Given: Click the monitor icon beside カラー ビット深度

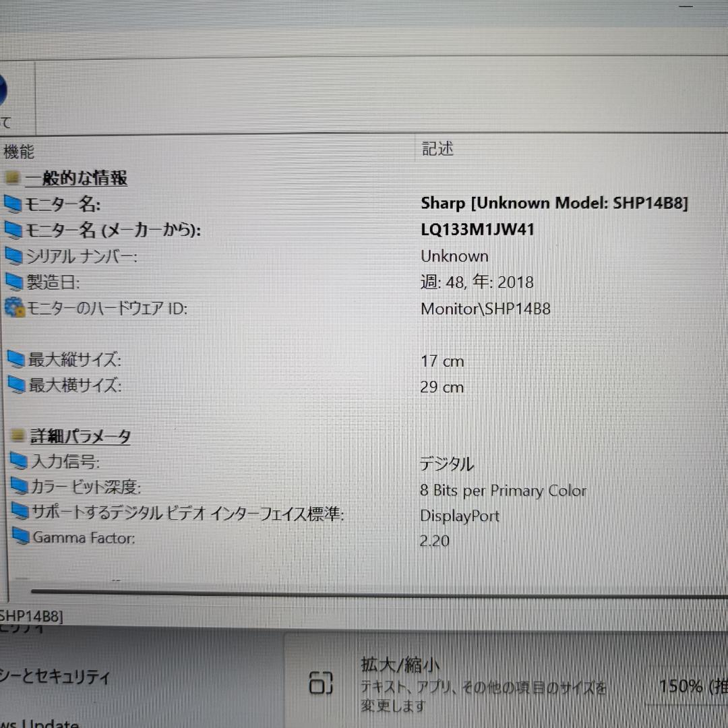Looking at the screenshot, I should pyautogui.click(x=20, y=485).
